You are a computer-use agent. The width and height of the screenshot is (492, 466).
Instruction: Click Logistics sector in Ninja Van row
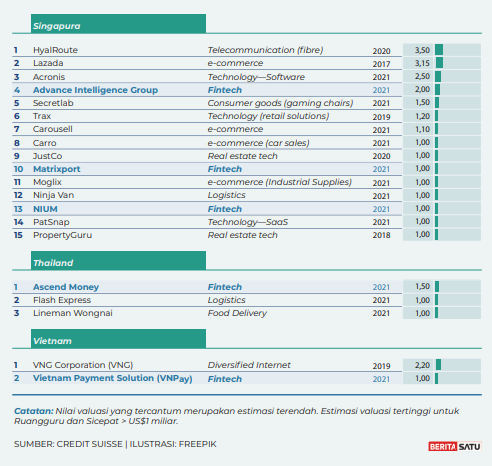pyautogui.click(x=226, y=195)
